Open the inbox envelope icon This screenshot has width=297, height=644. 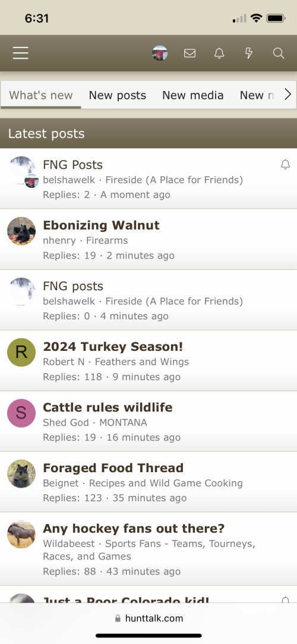(x=189, y=53)
